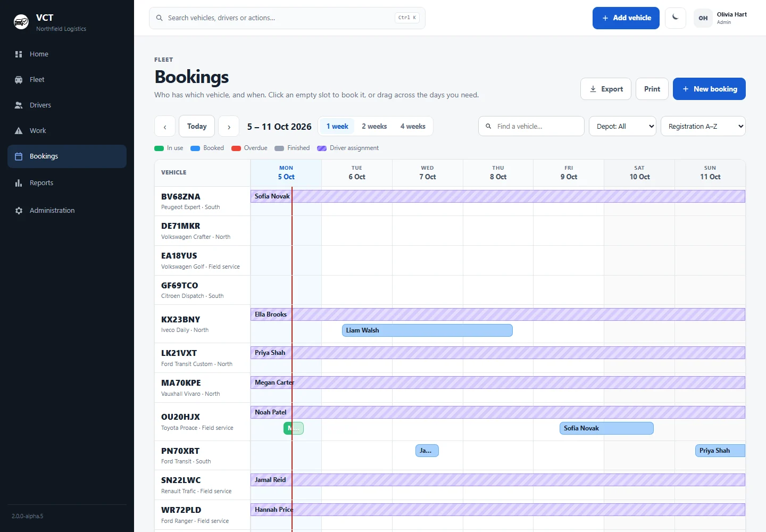Click the Search vehicles, drivers or actions field
The width and height of the screenshot is (766, 532).
(287, 18)
